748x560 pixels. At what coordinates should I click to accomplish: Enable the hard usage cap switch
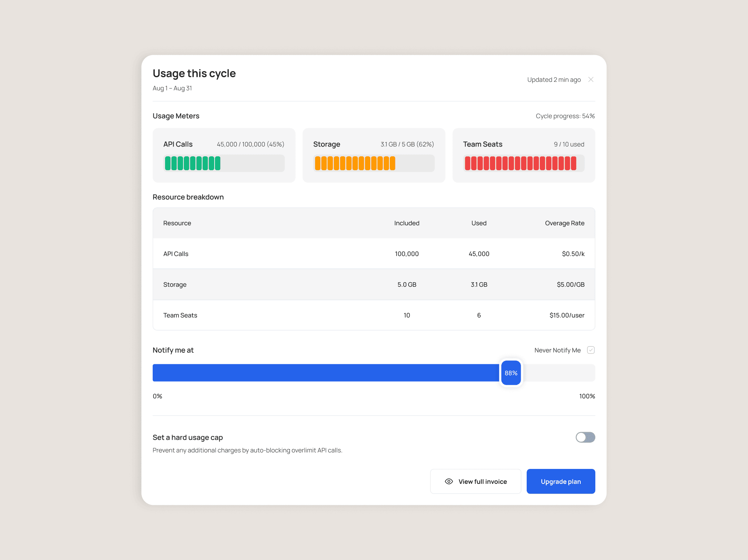pyautogui.click(x=585, y=437)
